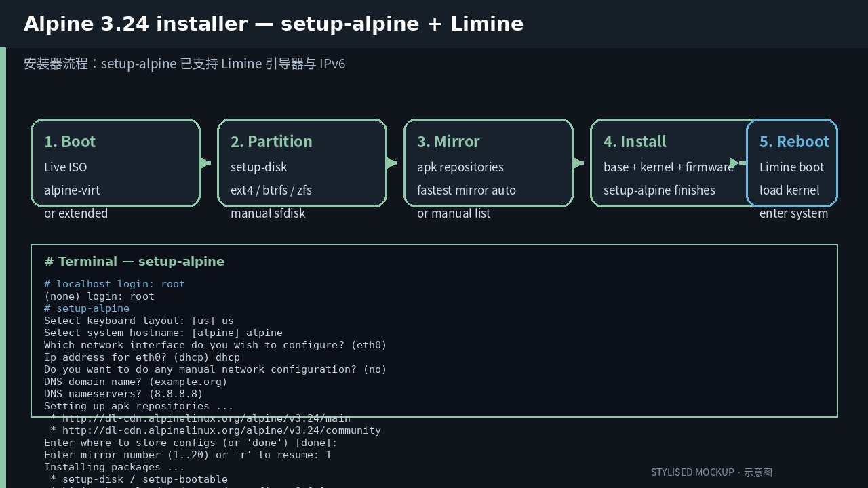Click 'Ip address for eth0? (dhcp) dhcp'
Viewport: 868px width, 488px height.
[x=142, y=357]
